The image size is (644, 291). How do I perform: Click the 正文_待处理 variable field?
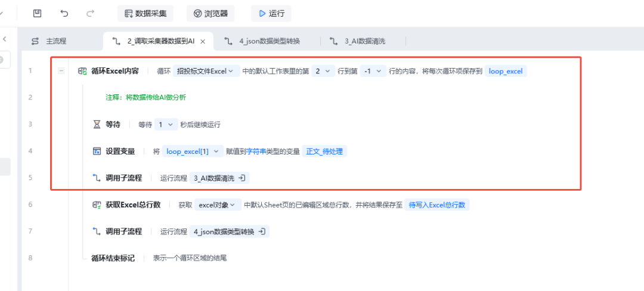tap(324, 151)
